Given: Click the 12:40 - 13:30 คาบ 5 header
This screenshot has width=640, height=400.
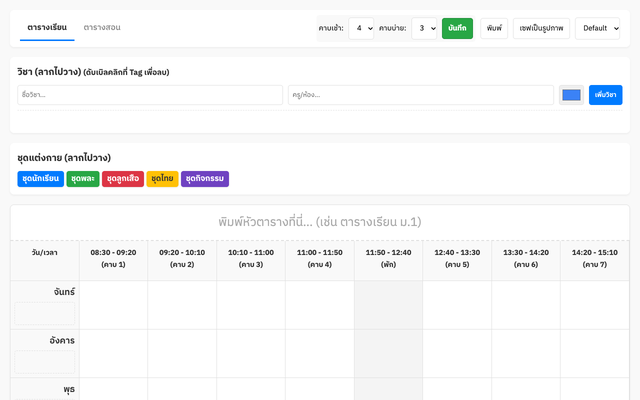Looking at the screenshot, I should tap(457, 260).
